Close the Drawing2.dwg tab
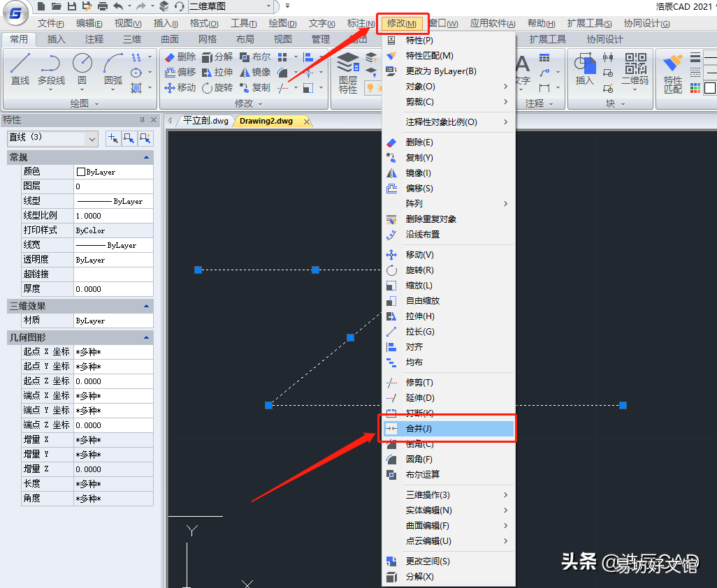The height and width of the screenshot is (588, 717). [x=307, y=122]
